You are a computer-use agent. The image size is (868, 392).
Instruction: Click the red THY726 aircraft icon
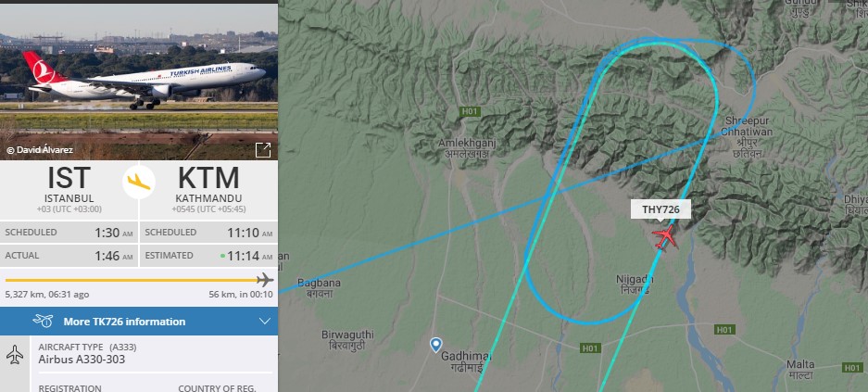coord(665,237)
